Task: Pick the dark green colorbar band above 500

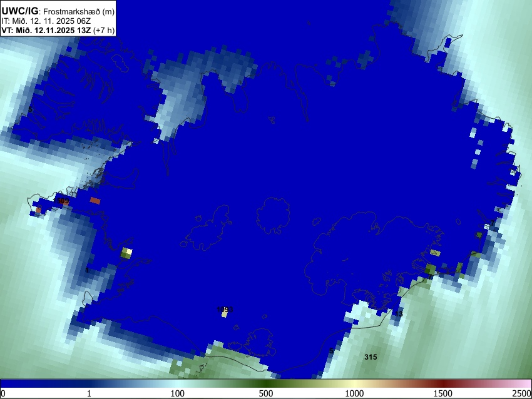Action: point(266,383)
